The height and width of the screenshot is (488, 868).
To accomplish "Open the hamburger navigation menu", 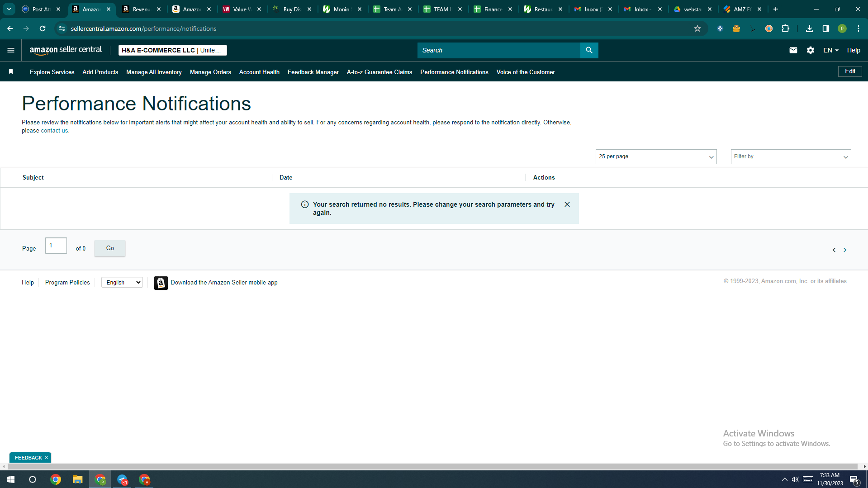I will 11,50.
